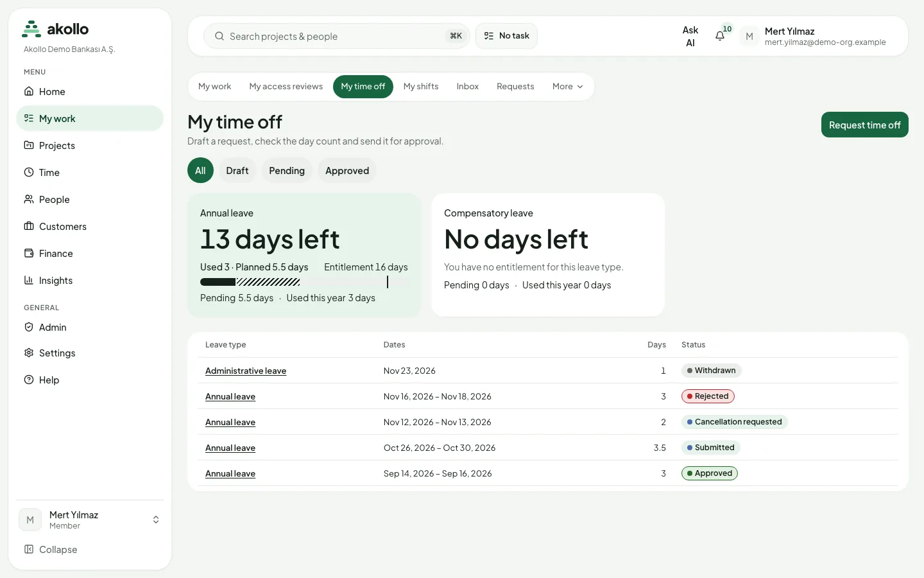Click the Dates column header
The height and width of the screenshot is (578, 924).
tap(394, 345)
